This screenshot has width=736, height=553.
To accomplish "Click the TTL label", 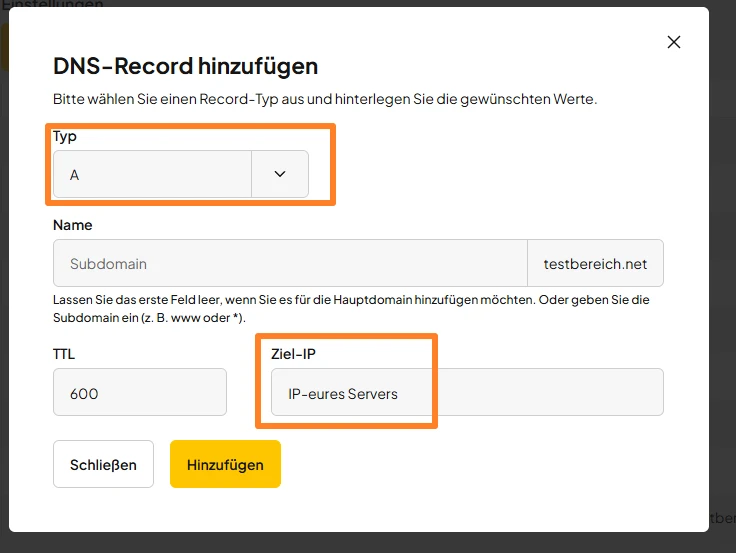I will [64, 353].
